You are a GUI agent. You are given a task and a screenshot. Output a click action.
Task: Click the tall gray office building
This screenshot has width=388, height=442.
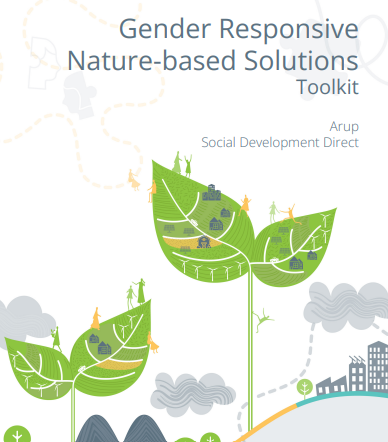378,366
